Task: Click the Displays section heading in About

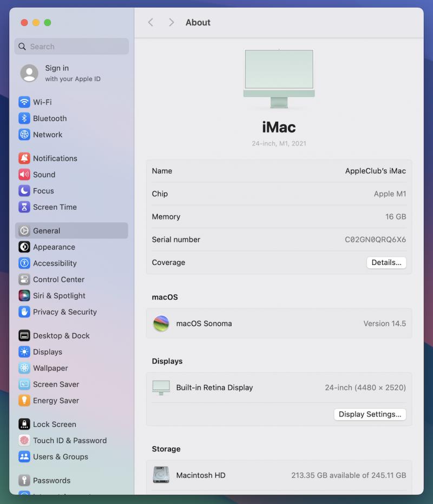Action: tap(167, 361)
